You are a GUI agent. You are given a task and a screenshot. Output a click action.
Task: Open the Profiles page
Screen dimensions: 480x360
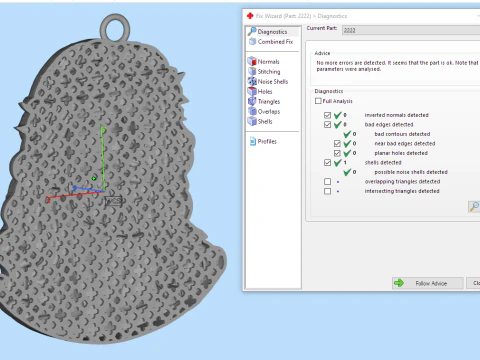[263, 141]
